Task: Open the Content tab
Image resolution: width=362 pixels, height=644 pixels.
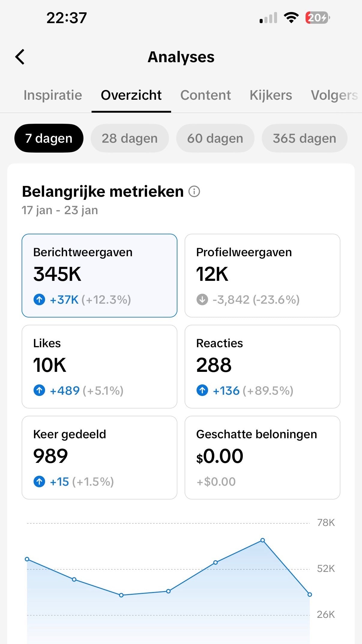Action: click(x=206, y=95)
